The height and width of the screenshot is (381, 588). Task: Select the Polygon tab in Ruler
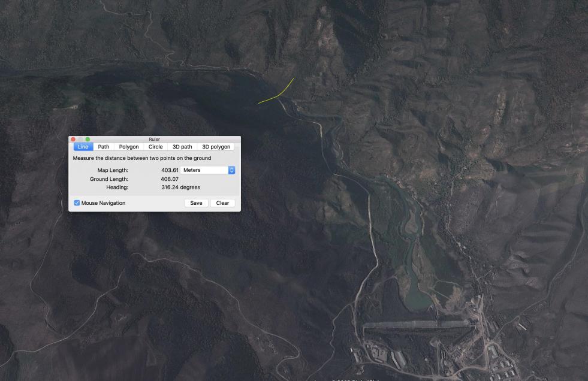click(x=128, y=147)
